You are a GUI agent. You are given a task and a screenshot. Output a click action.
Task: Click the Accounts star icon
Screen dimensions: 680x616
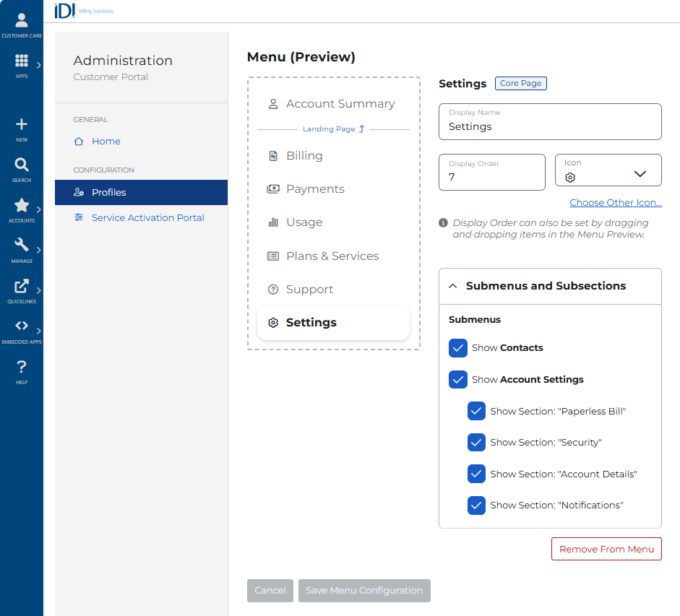(22, 204)
